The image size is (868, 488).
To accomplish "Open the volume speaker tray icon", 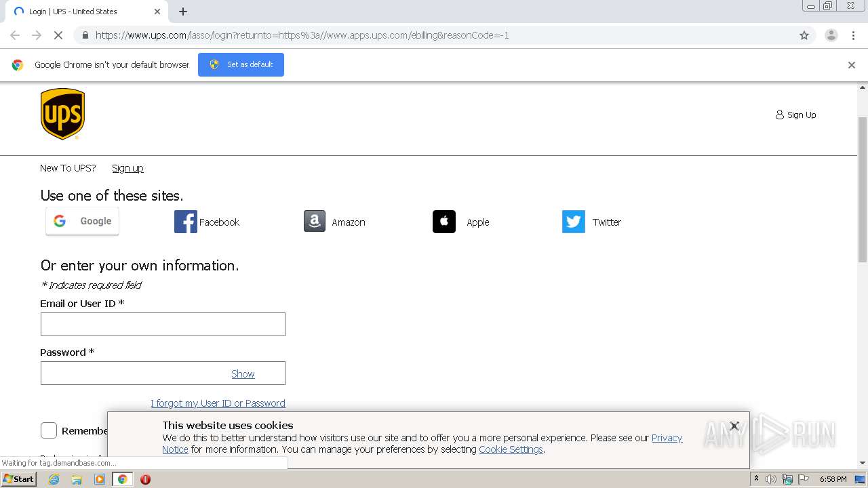I will click(771, 479).
